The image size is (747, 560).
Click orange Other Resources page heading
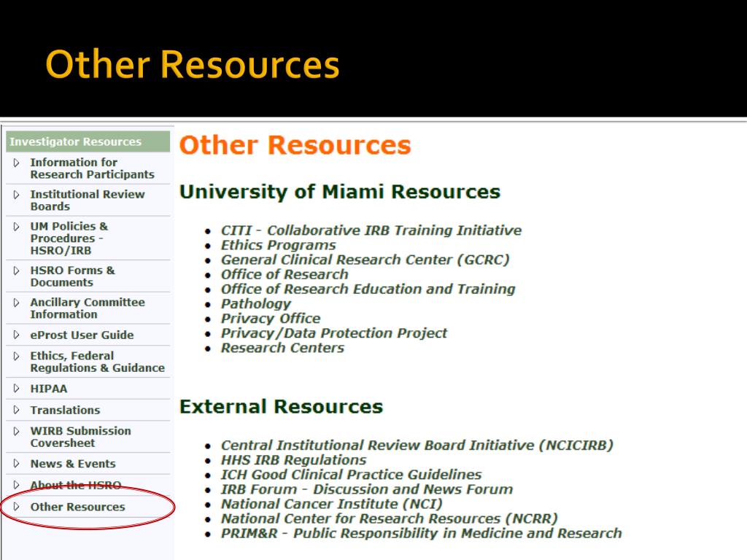(295, 145)
